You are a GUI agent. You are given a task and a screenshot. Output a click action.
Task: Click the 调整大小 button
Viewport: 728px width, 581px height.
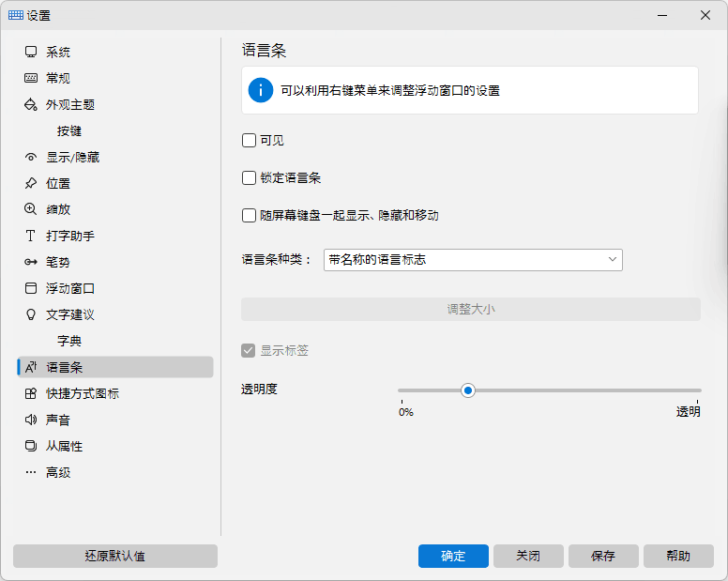tap(471, 310)
